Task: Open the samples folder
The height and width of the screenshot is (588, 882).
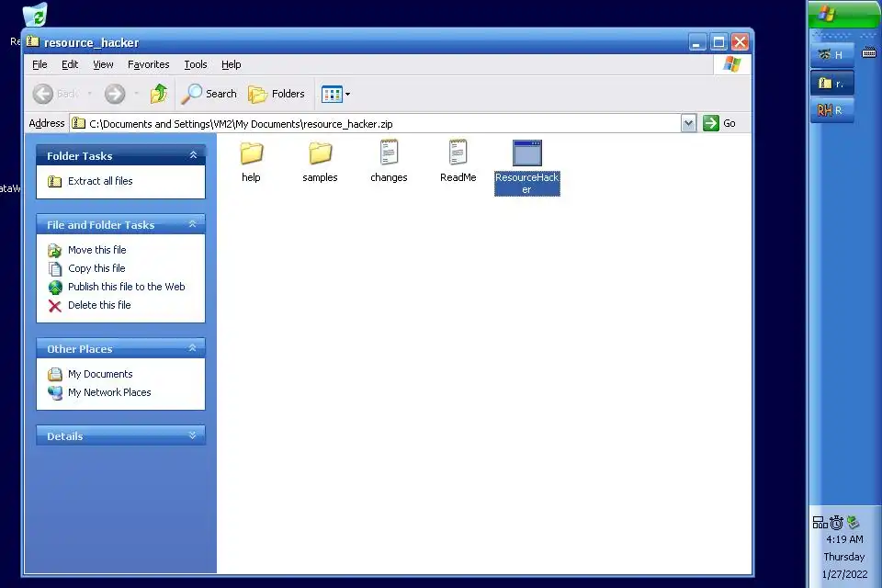Action: tap(320, 162)
